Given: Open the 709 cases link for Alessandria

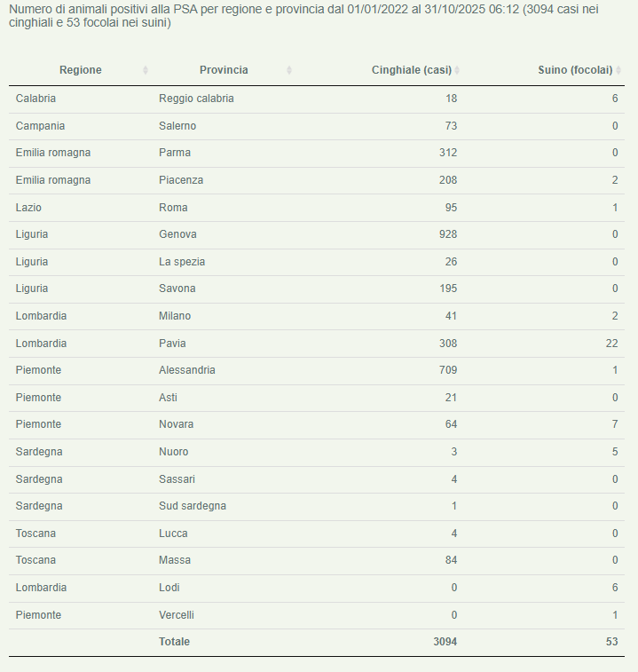Looking at the screenshot, I should (x=448, y=370).
